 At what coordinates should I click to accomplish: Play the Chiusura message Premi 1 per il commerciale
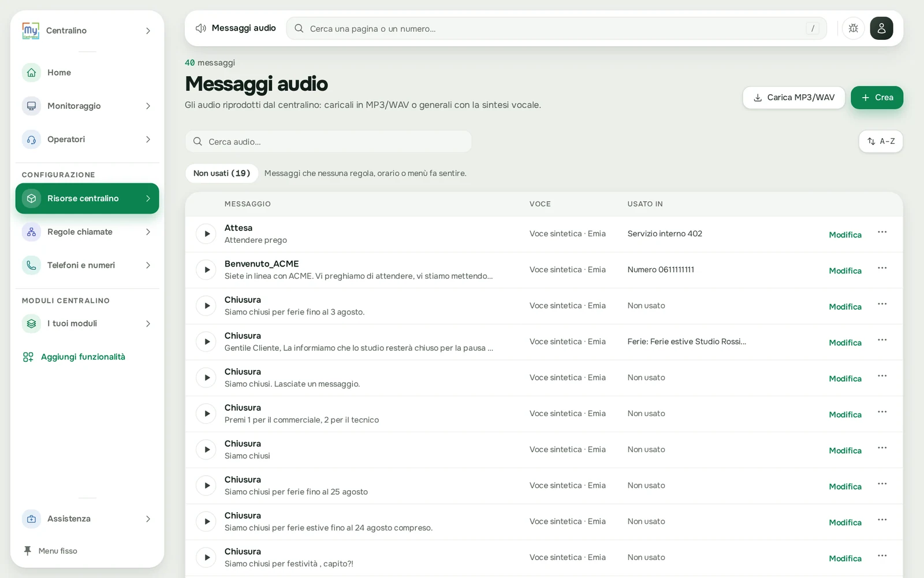click(206, 414)
